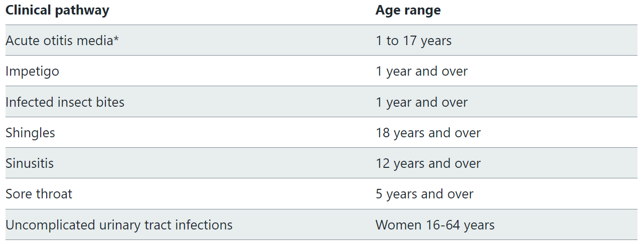Select the Acute otitis media* cell
This screenshot has width=644, height=244.
[x=62, y=41]
